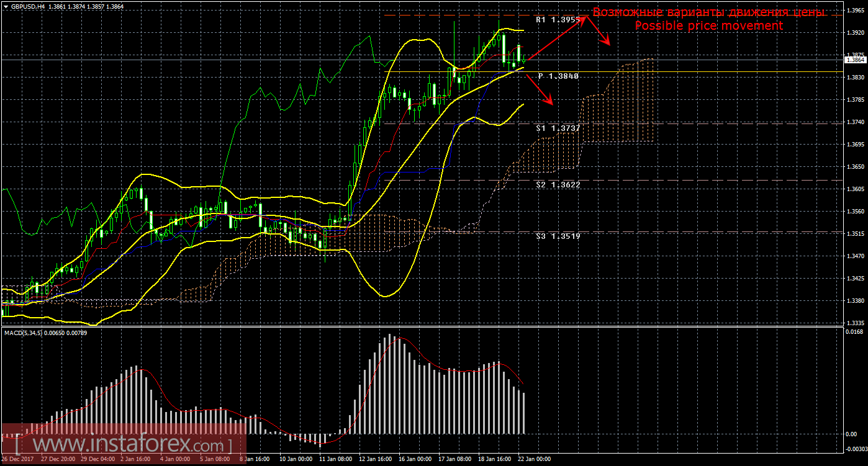Click the current price tag 1.3864
Screen dimensions: 868x466
tap(856, 60)
